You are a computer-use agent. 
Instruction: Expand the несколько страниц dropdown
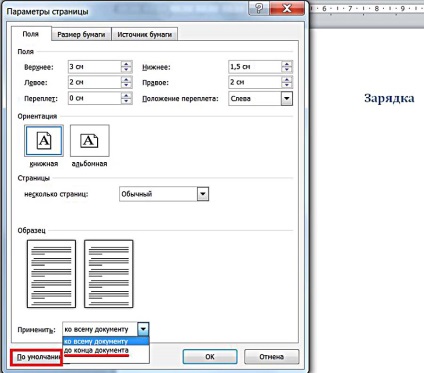(x=203, y=194)
